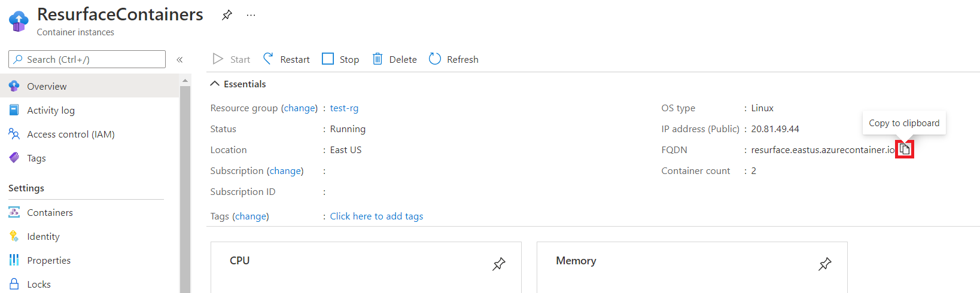Collapse the Essentials section
This screenshot has width=980, height=293.
pyautogui.click(x=238, y=84)
